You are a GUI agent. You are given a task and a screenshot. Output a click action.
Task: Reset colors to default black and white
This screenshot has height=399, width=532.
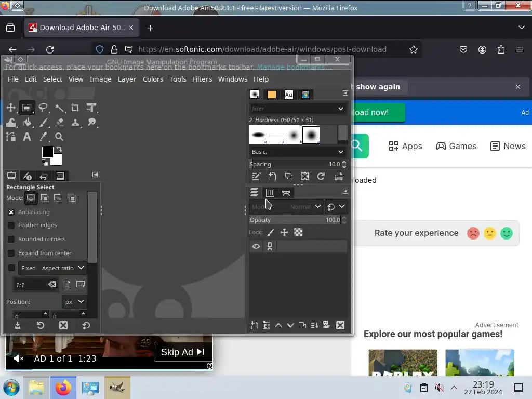click(x=45, y=163)
